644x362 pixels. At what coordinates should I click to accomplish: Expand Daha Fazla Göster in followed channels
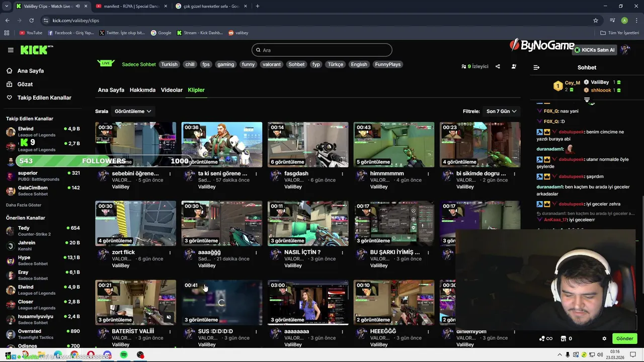tap(24, 205)
